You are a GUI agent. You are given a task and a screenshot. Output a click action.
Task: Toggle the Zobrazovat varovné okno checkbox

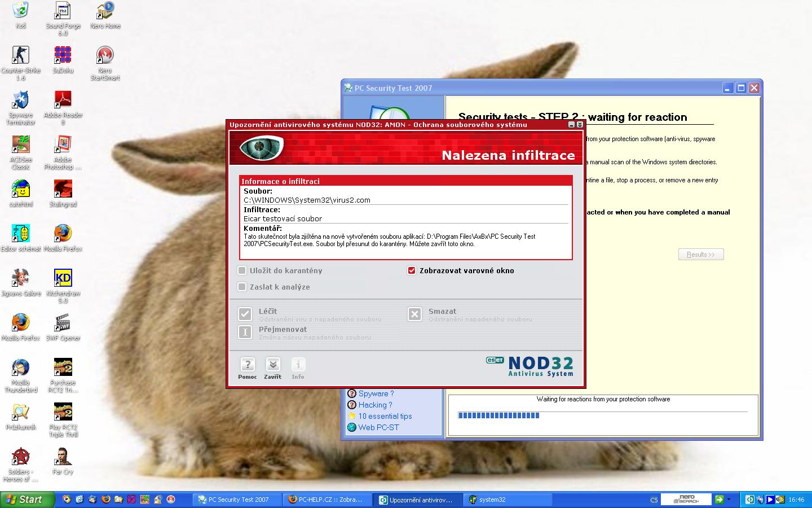[412, 270]
